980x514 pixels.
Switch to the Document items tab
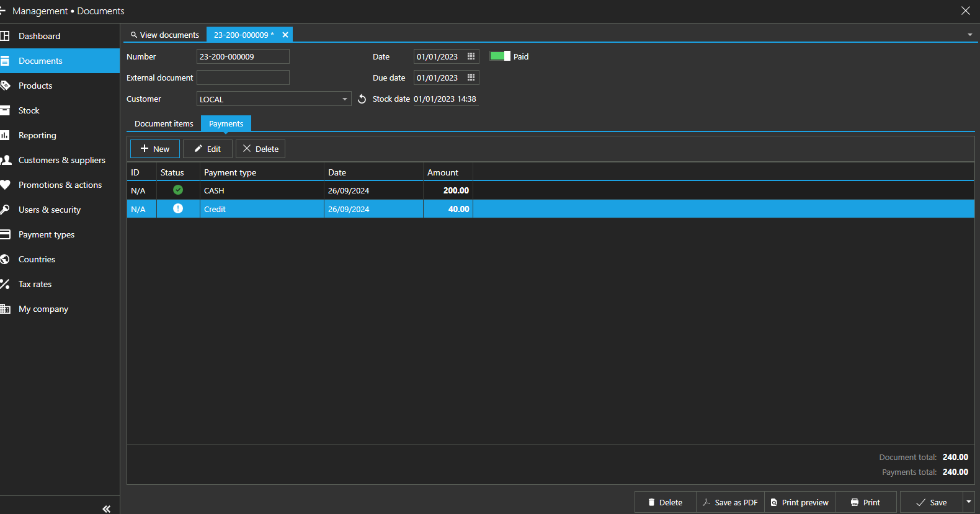164,124
